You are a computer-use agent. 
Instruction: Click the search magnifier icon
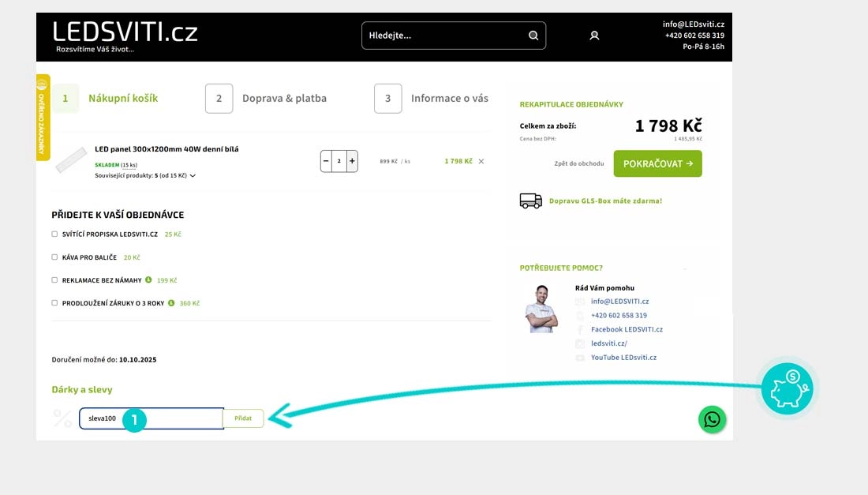tap(533, 36)
